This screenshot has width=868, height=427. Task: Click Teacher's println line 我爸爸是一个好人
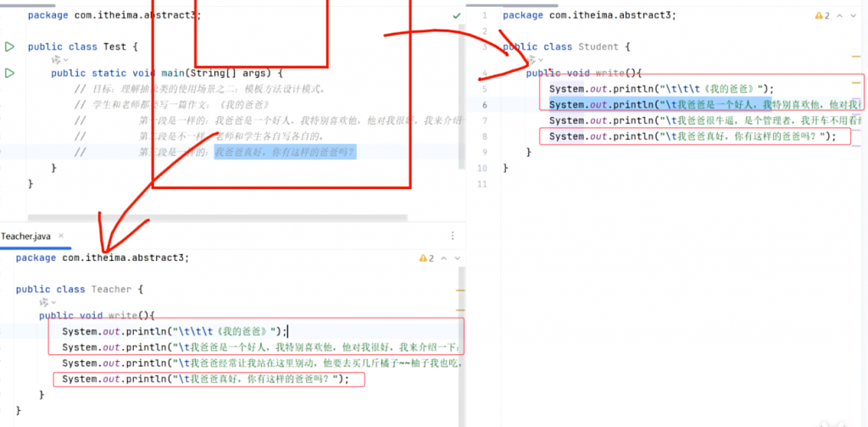tap(261, 347)
